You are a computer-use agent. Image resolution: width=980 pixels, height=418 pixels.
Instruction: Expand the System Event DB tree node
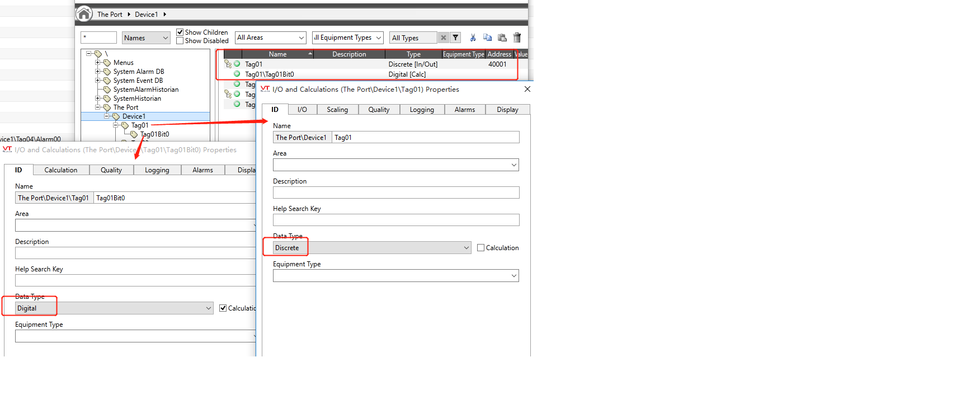coord(98,81)
